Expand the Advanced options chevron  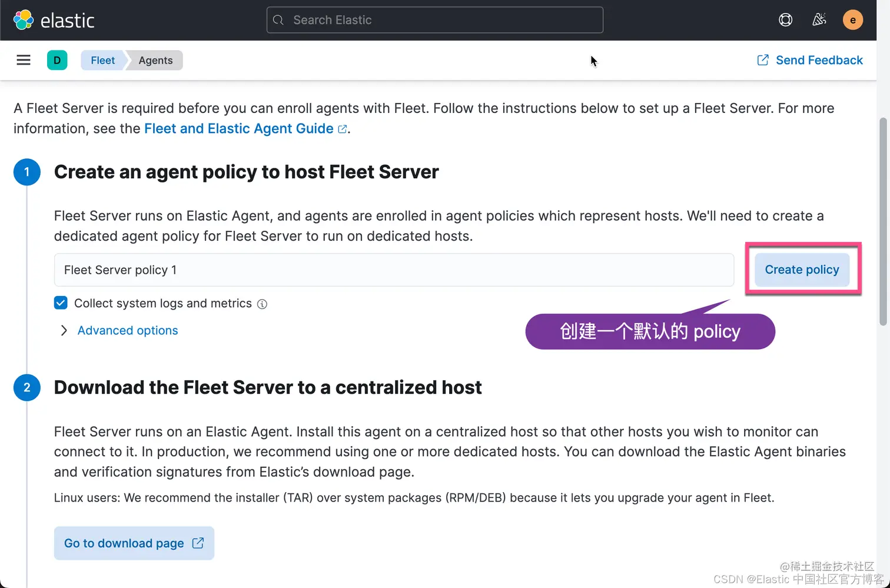[64, 331]
